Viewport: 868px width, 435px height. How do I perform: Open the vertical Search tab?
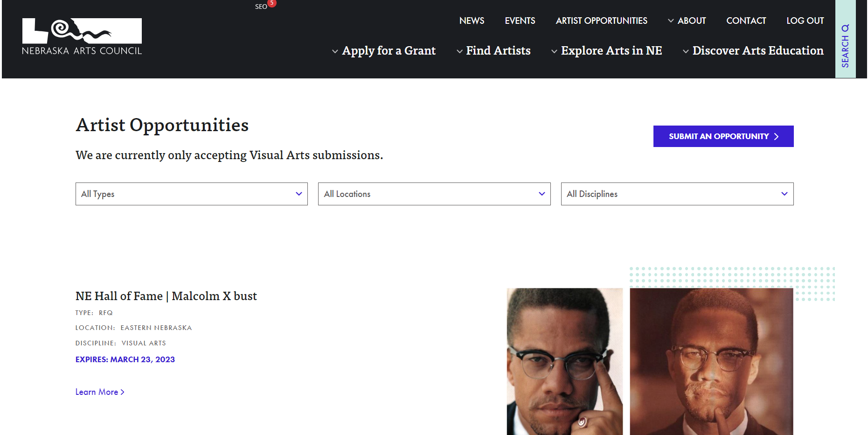[x=845, y=39]
